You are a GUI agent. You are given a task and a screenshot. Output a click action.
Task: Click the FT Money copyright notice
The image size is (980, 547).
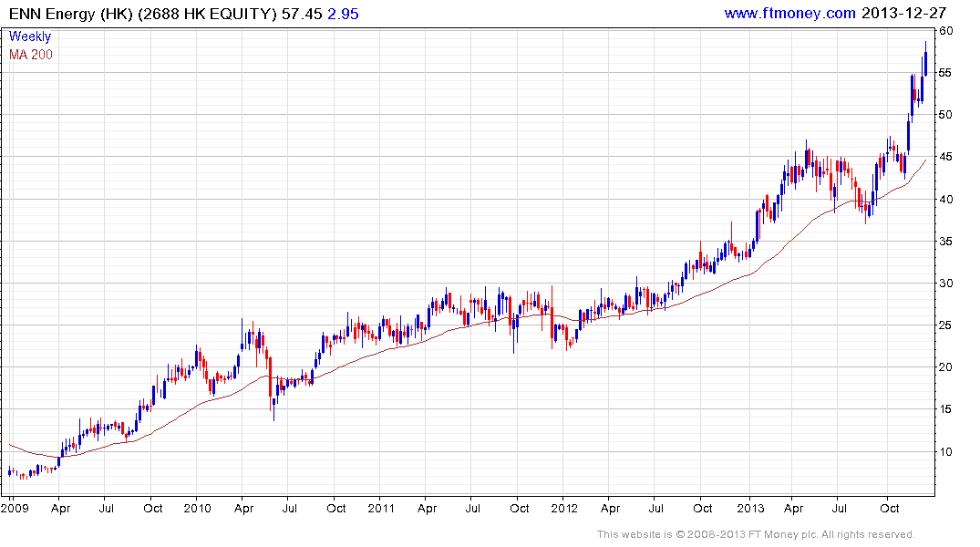[x=756, y=534]
